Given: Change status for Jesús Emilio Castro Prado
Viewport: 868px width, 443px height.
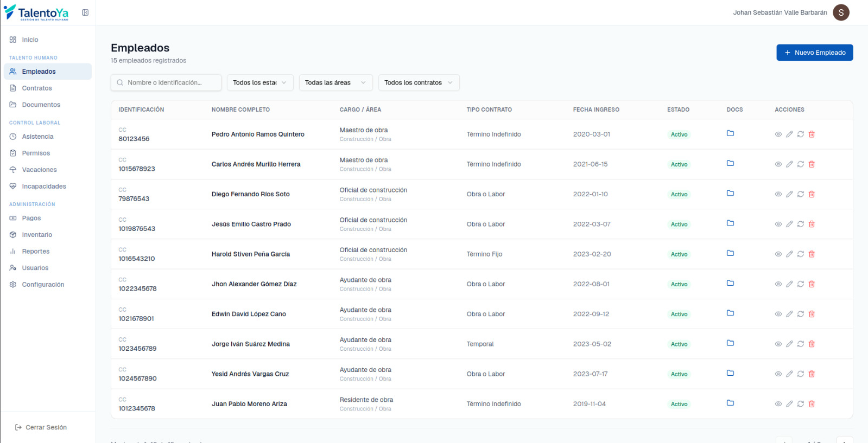Looking at the screenshot, I should [x=800, y=224].
